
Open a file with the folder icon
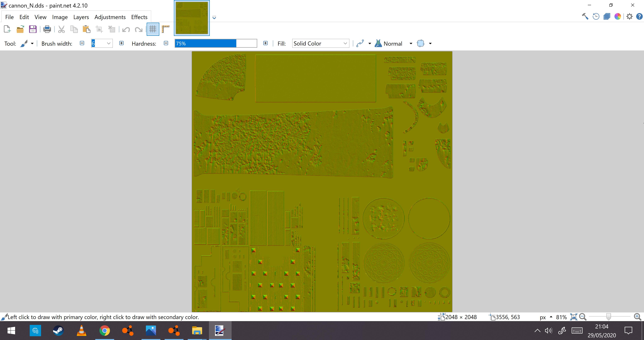pyautogui.click(x=20, y=29)
